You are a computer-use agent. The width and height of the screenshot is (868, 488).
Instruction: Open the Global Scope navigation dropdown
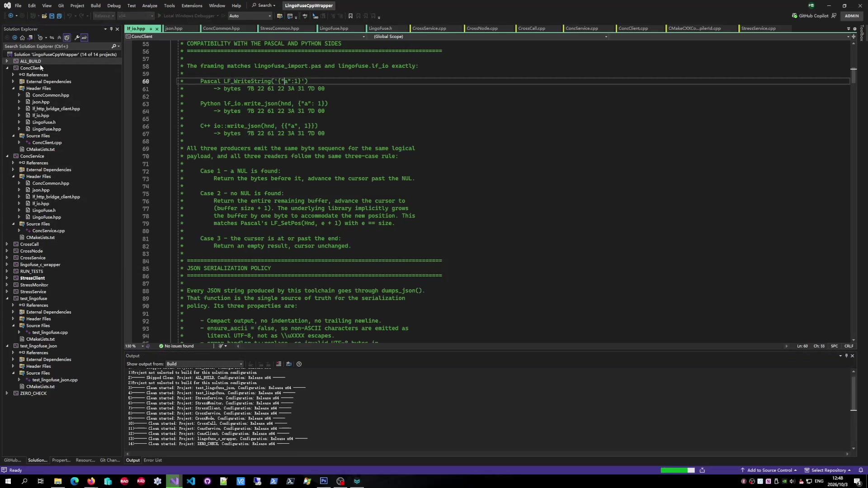(x=490, y=37)
